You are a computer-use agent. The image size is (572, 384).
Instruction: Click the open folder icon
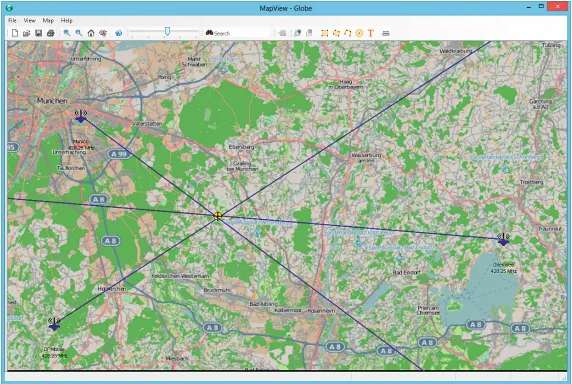[x=26, y=33]
